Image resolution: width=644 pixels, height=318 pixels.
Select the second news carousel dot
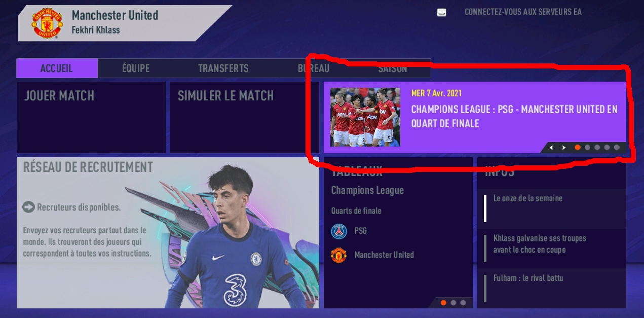pyautogui.click(x=587, y=148)
